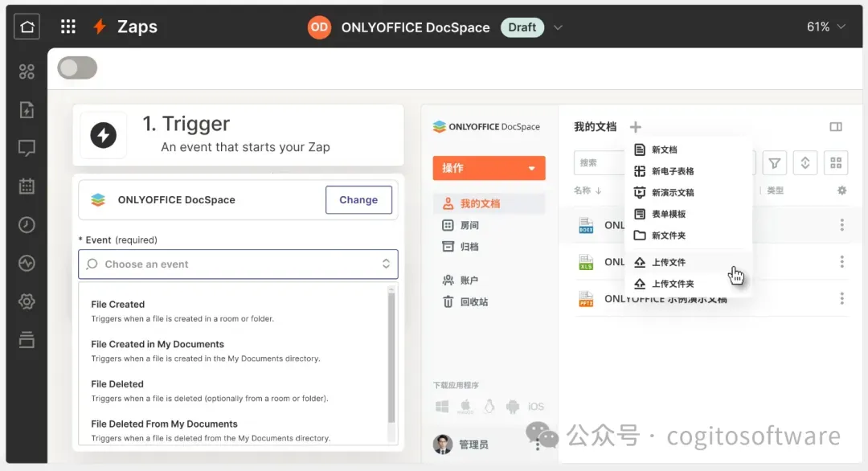The height and width of the screenshot is (471, 868).
Task: Open the table column settings gear
Action: coord(842,190)
